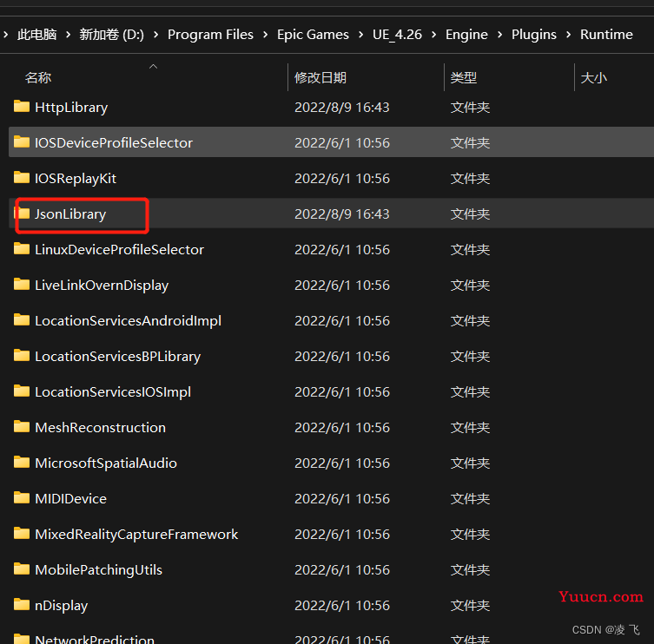Expand chevron after UE_4.26 breadcrumb

coord(433,35)
